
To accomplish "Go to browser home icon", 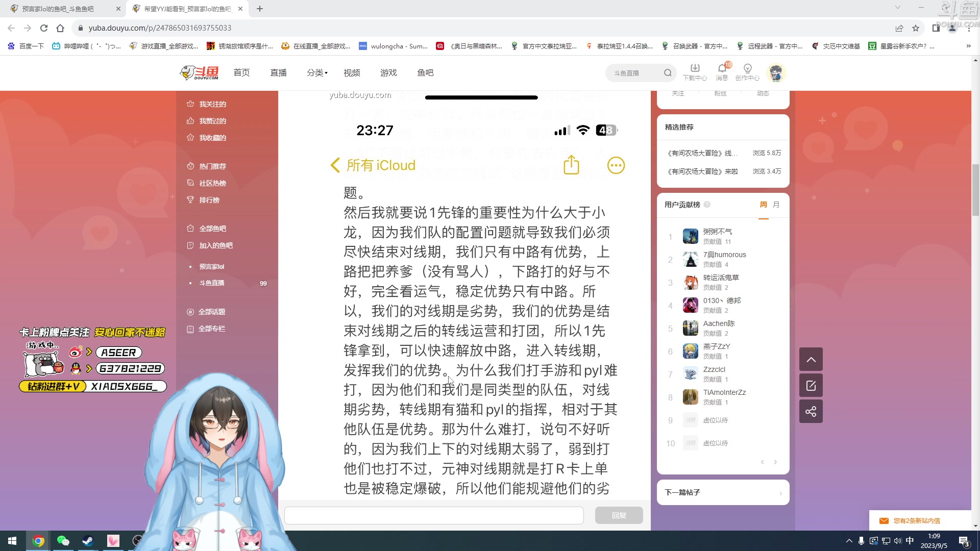I will pos(60,28).
